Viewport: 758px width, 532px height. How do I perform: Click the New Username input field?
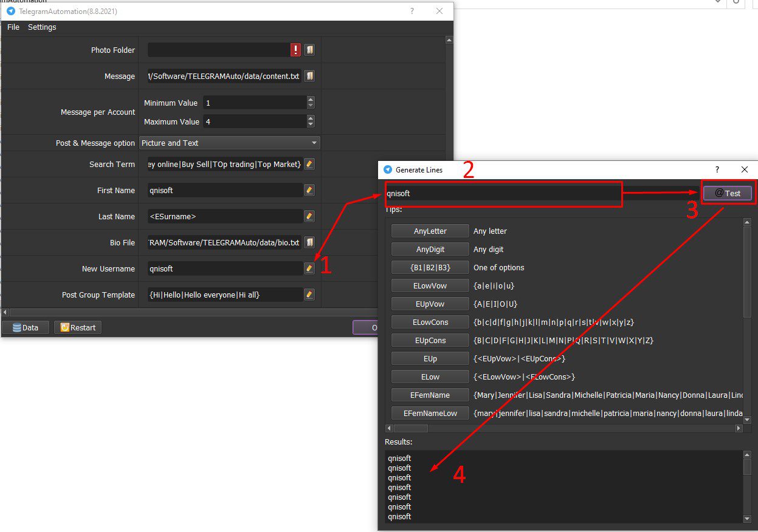[x=225, y=268]
